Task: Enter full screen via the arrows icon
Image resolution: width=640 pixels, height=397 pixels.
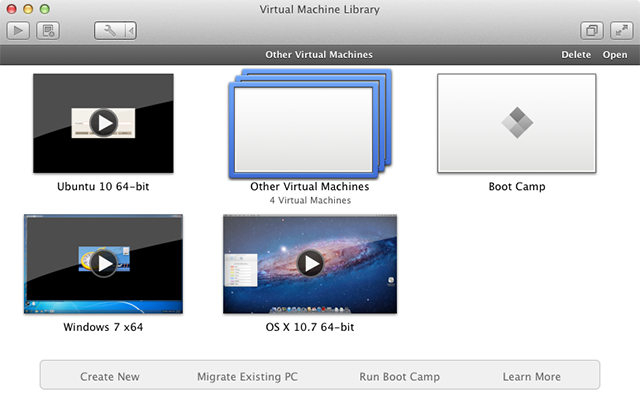Action: tap(622, 31)
